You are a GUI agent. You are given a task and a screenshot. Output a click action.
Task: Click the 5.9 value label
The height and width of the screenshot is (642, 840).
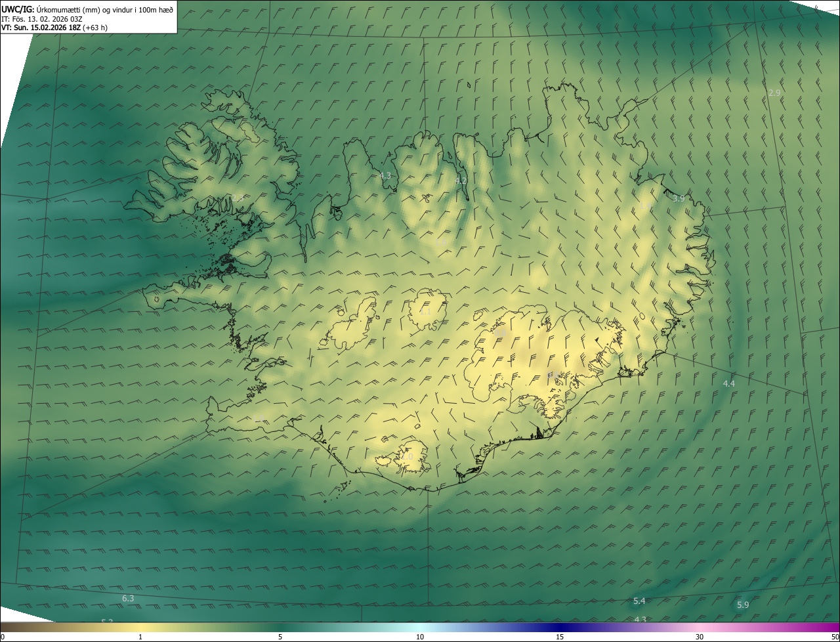pos(743,605)
